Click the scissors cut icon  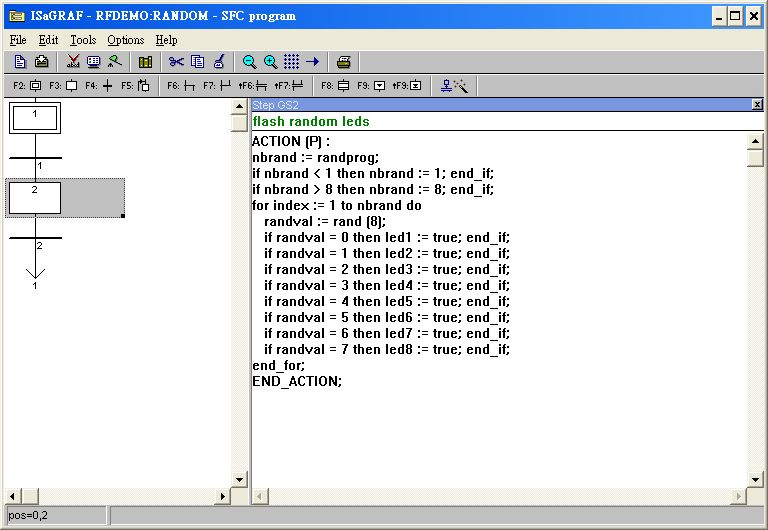click(x=176, y=62)
